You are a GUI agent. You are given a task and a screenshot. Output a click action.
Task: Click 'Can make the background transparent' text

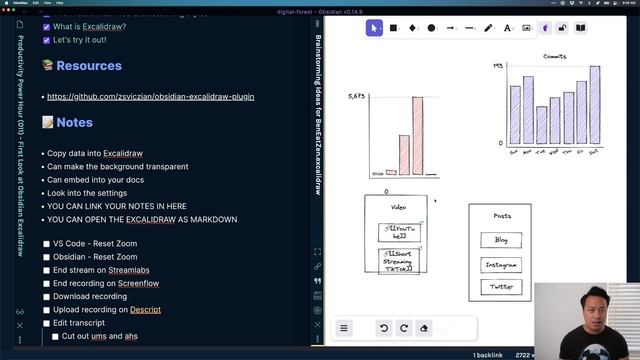(118, 167)
